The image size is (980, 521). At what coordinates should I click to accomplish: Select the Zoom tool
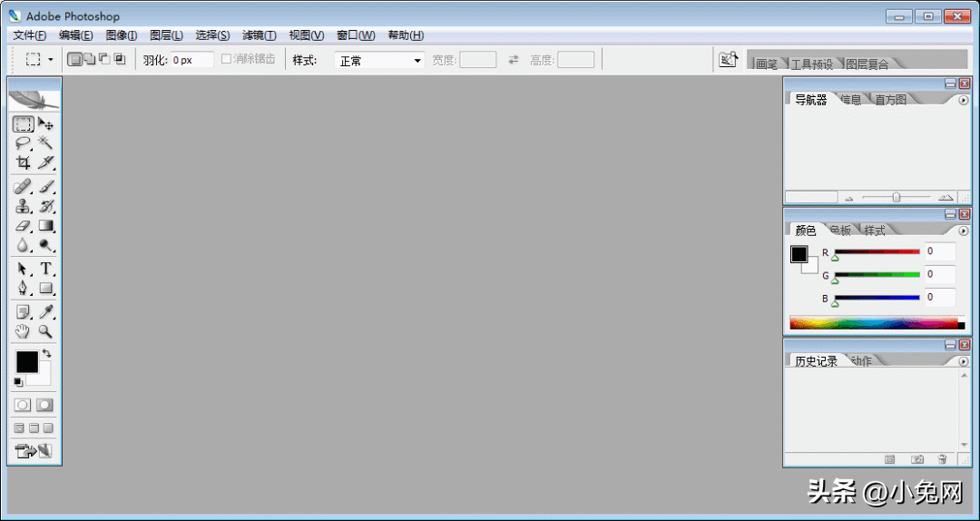[45, 331]
